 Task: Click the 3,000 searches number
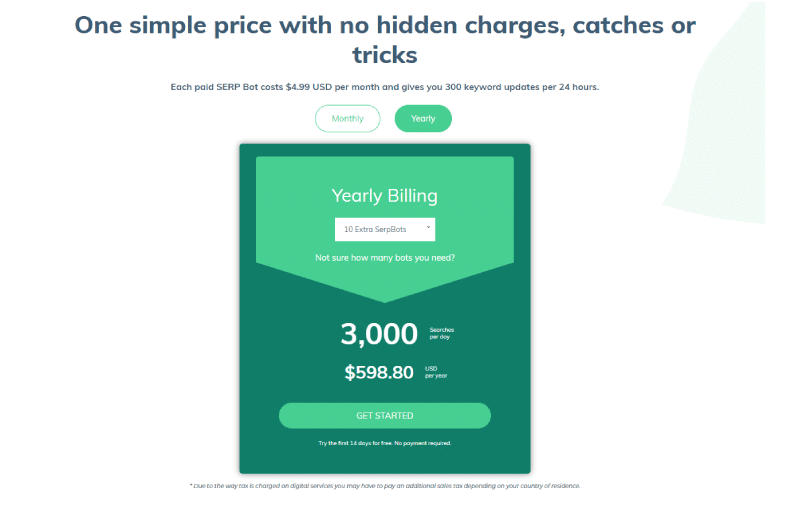pos(379,334)
